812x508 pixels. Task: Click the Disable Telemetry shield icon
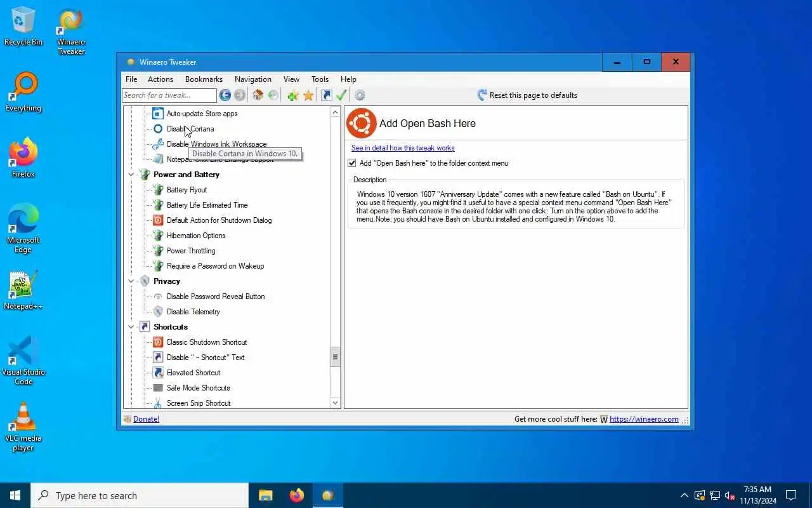coord(158,312)
